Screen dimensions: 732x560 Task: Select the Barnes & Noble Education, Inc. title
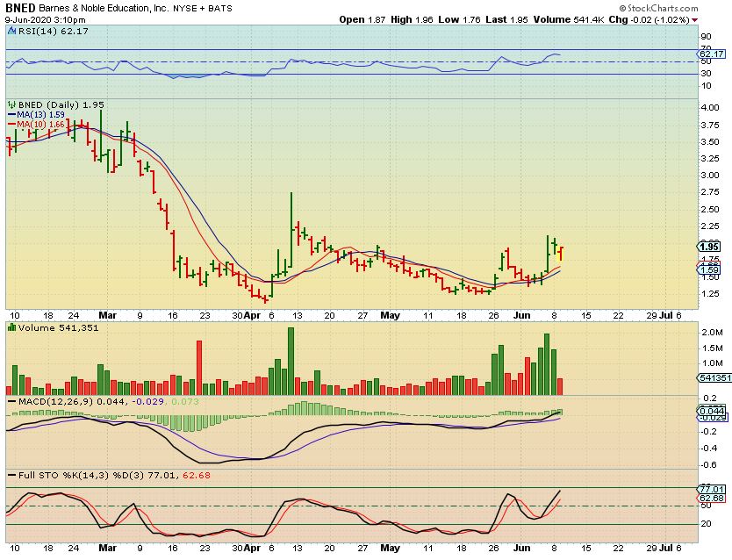pyautogui.click(x=104, y=8)
